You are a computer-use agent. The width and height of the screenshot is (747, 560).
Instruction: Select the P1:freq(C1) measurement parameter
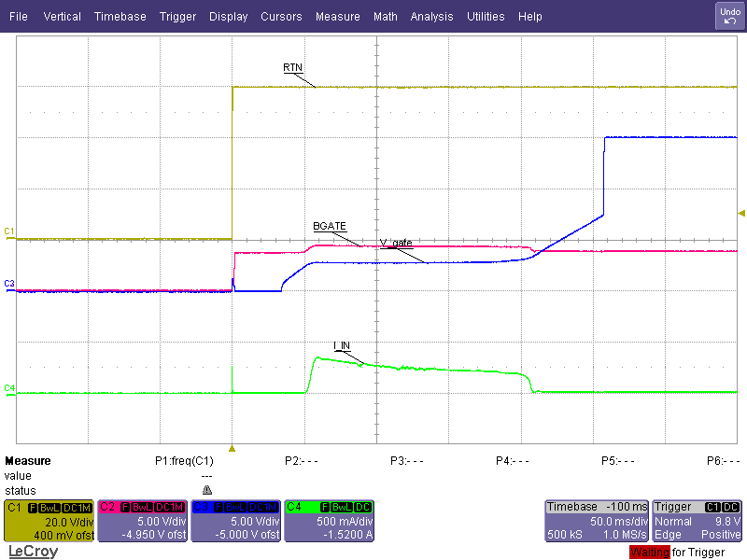pos(184,461)
